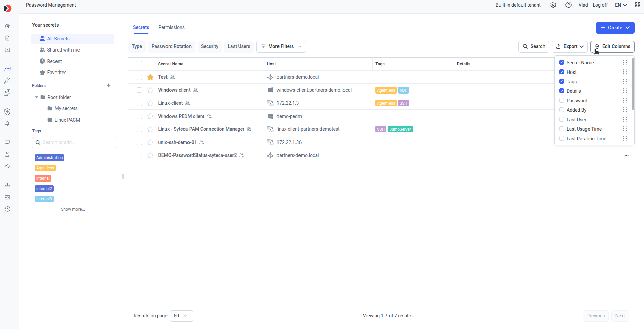The width and height of the screenshot is (644, 329).
Task: Collapse the Root folder tree arrow
Action: 37,97
